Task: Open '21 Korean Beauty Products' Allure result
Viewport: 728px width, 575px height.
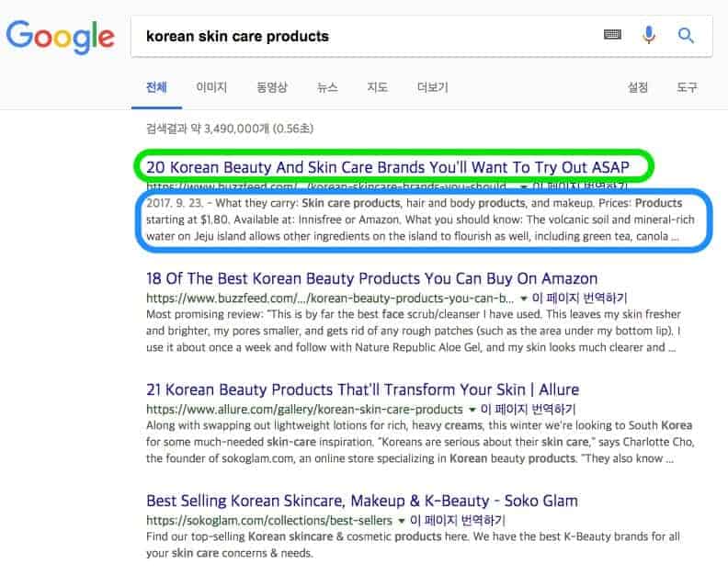Action: [x=362, y=389]
